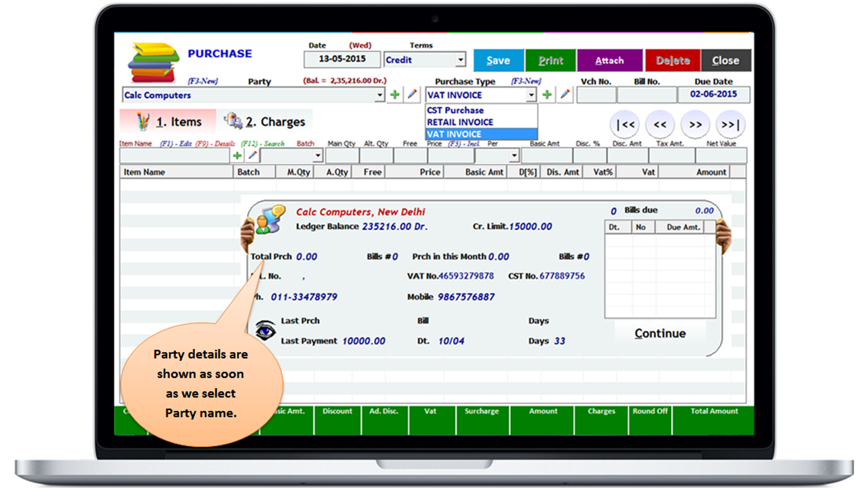868x488 pixels.
Task: Open the Batch dropdown arrow
Action: pyautogui.click(x=318, y=156)
